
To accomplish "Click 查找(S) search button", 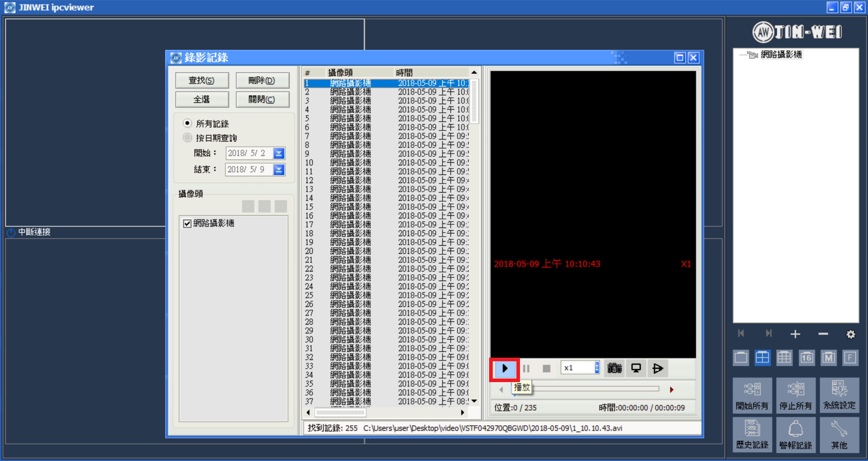I will 202,80.
